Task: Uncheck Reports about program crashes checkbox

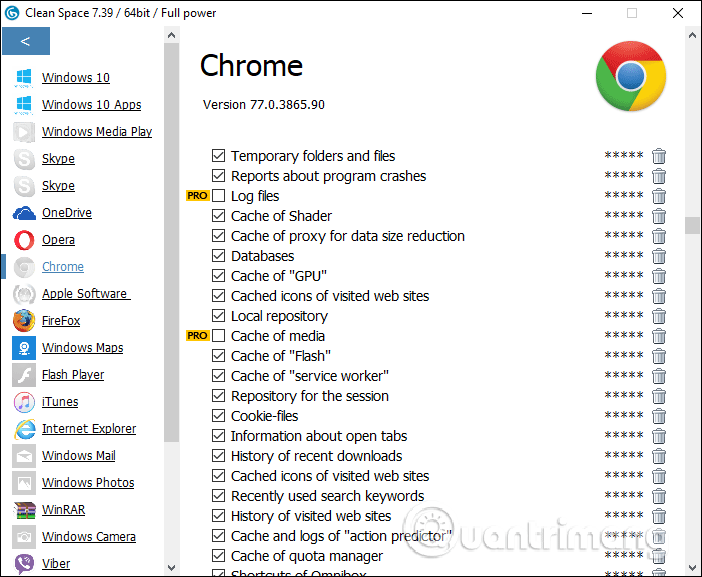Action: coord(218,175)
